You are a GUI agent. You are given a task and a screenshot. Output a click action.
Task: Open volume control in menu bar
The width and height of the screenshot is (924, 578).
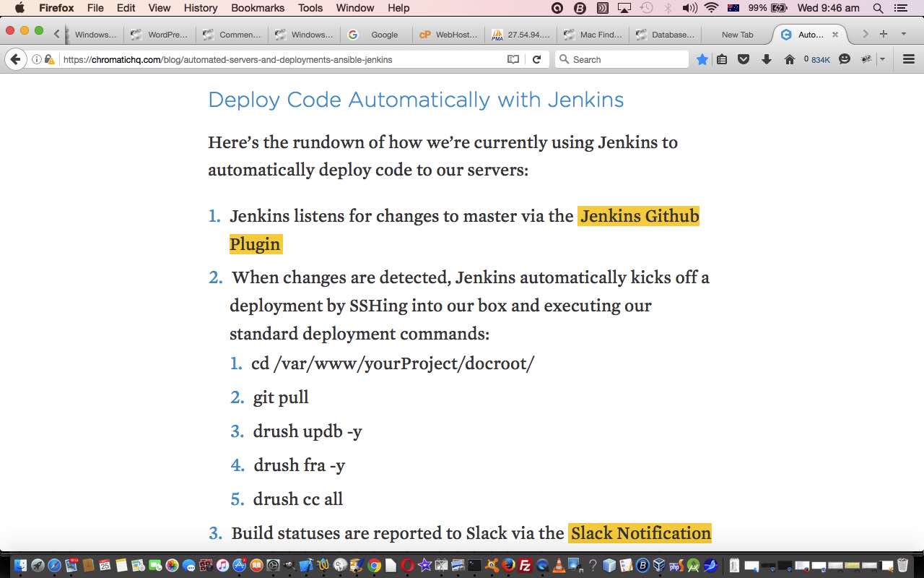tap(690, 8)
